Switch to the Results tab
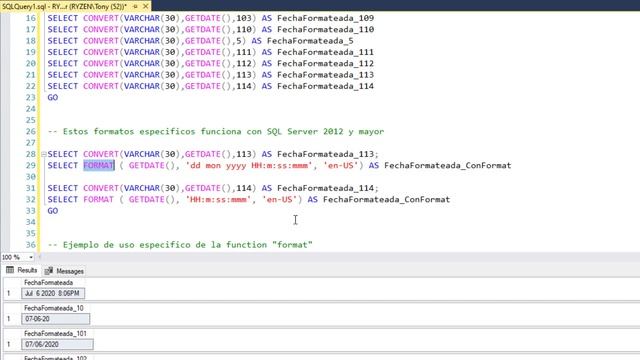This screenshot has width=640, height=360. 22,271
